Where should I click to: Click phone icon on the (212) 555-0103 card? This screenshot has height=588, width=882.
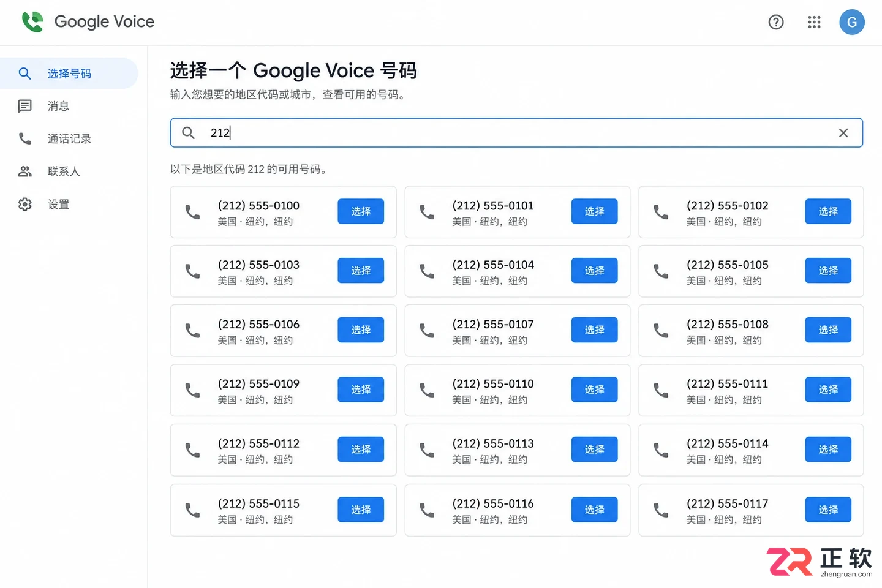click(x=192, y=271)
